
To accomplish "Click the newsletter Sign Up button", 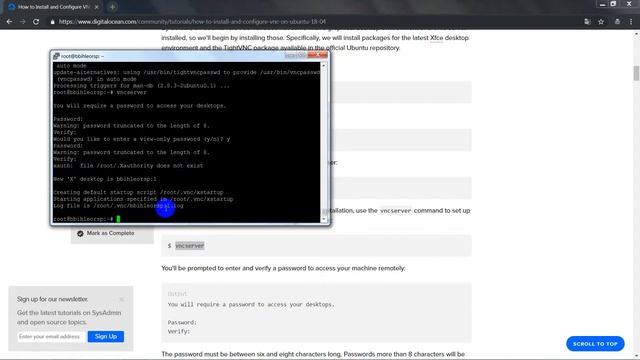I will pyautogui.click(x=106, y=337).
